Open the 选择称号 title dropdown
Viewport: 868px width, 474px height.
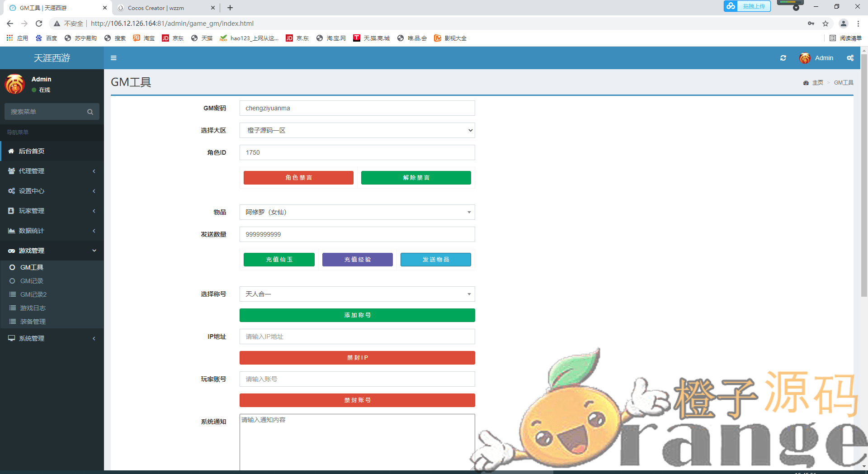(x=357, y=294)
